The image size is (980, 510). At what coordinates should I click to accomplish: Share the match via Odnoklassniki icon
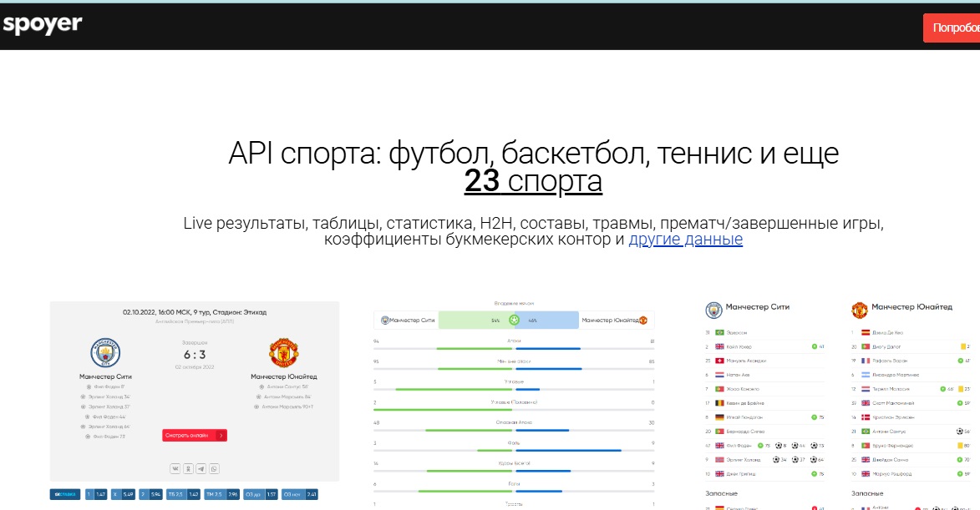[x=188, y=469]
